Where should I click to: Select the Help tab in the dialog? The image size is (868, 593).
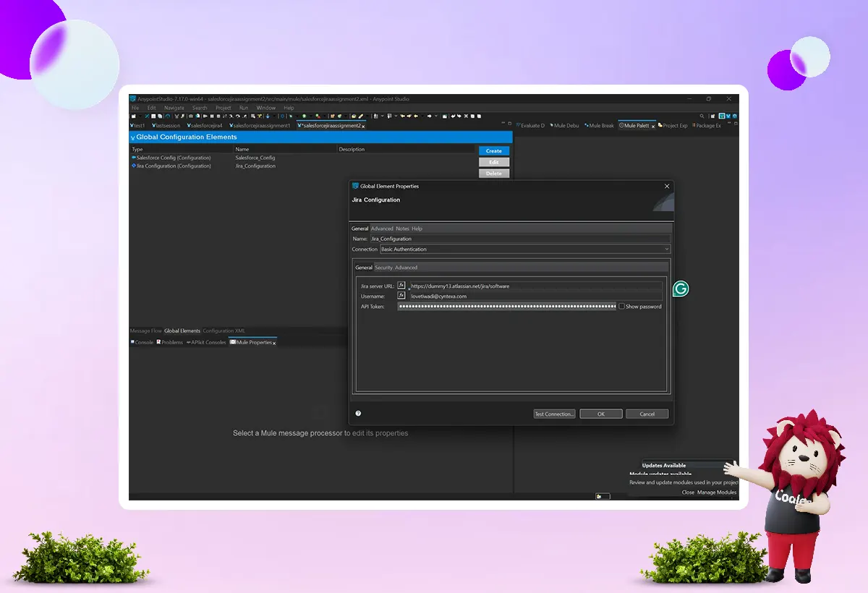[x=417, y=229]
